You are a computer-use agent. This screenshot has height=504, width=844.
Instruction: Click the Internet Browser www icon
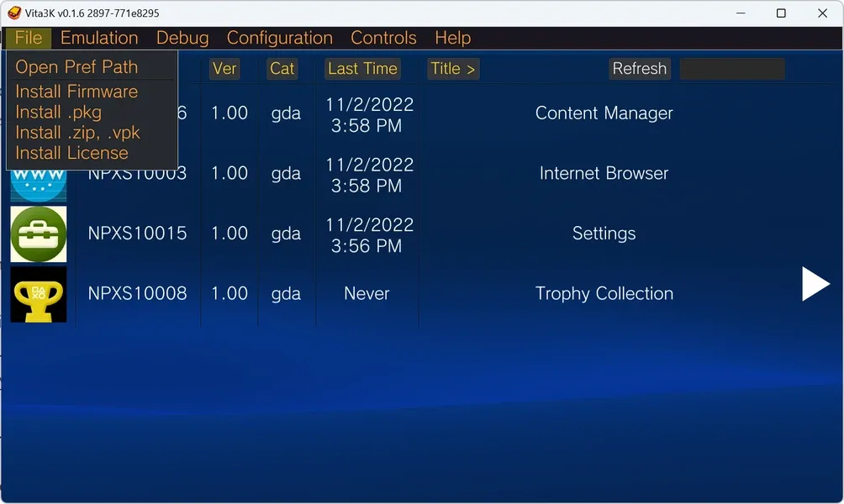coord(38,186)
